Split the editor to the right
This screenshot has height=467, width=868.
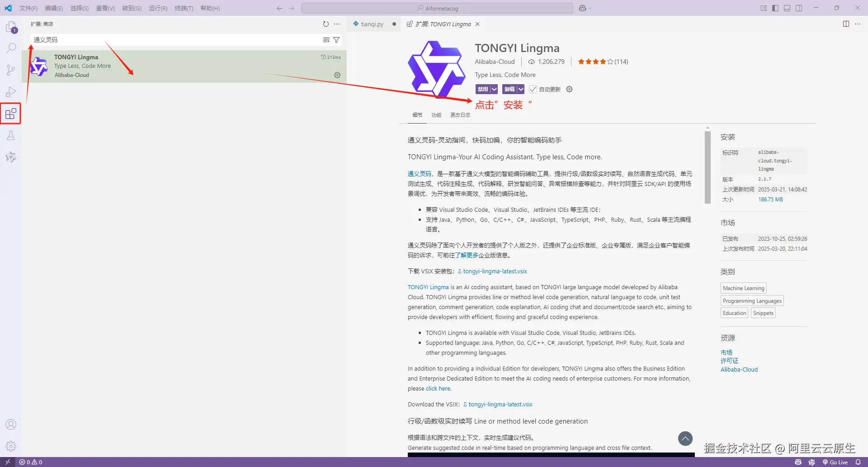[846, 24]
